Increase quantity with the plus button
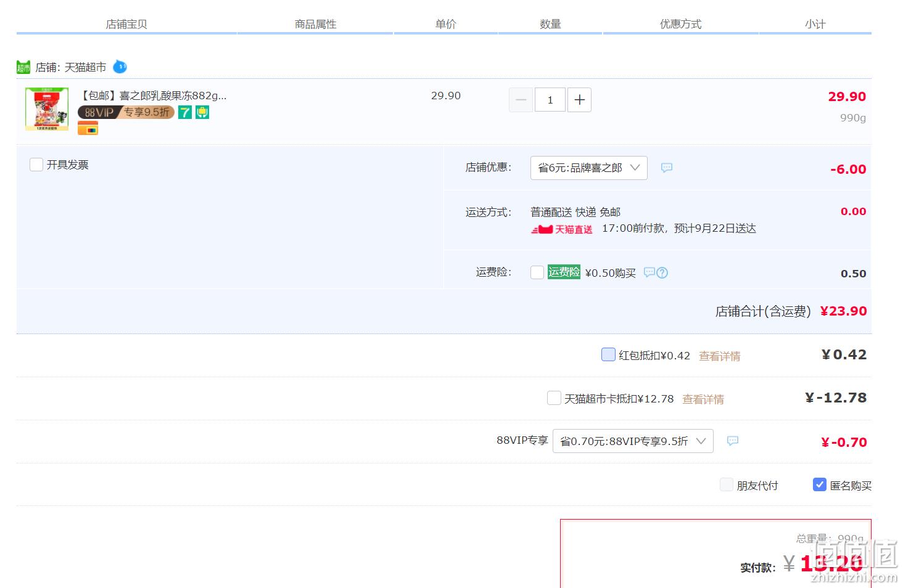 tap(579, 100)
